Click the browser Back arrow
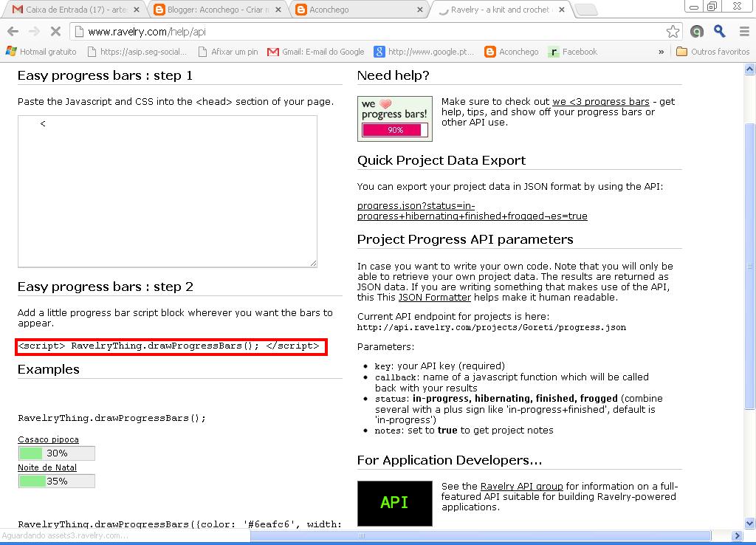Viewport: 756px width, 545px height. pyautogui.click(x=13, y=32)
